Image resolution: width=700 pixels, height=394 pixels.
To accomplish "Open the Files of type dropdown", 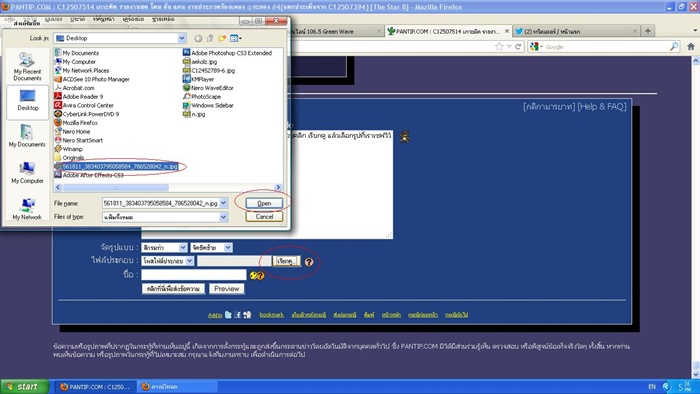I will tap(224, 217).
